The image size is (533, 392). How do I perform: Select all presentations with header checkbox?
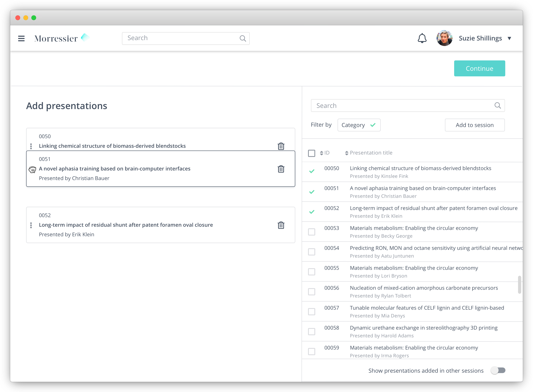point(312,153)
